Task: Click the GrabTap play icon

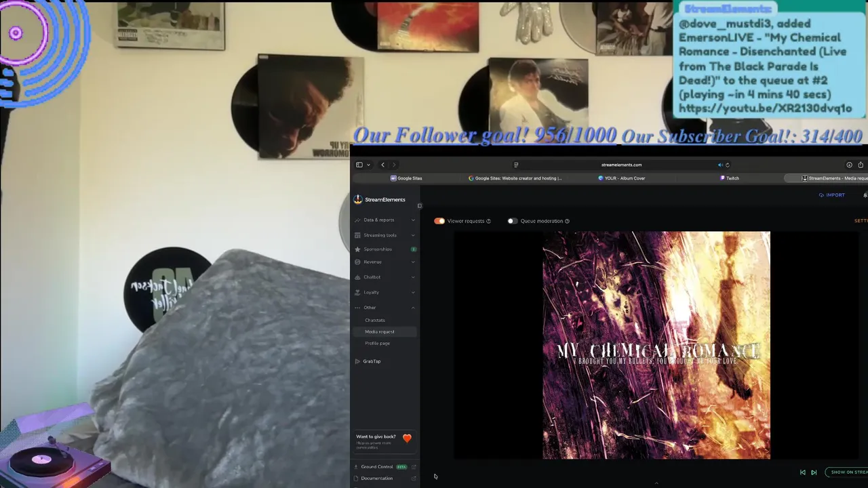Action: click(357, 361)
